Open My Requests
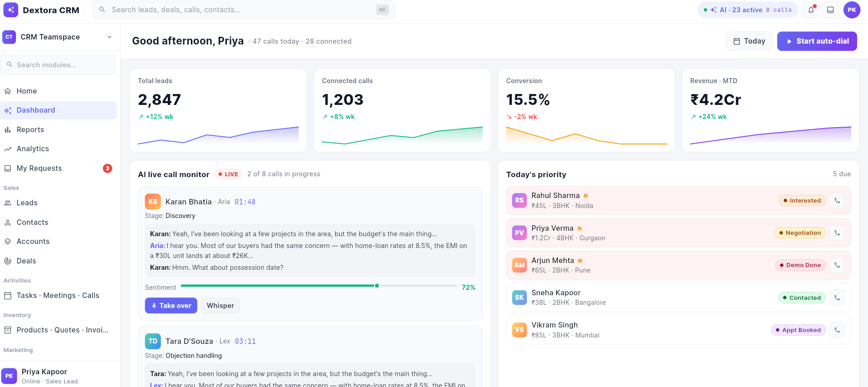Screen dimensions: 868x387 tap(58, 168)
